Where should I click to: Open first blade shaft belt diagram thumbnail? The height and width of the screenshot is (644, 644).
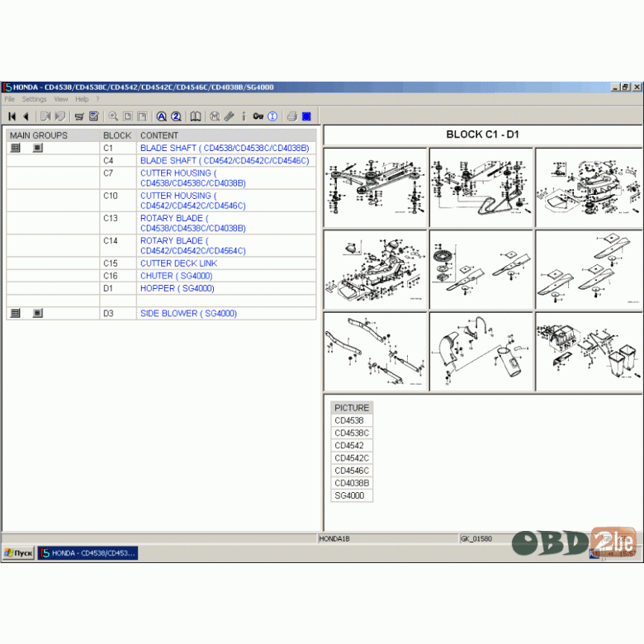click(376, 187)
